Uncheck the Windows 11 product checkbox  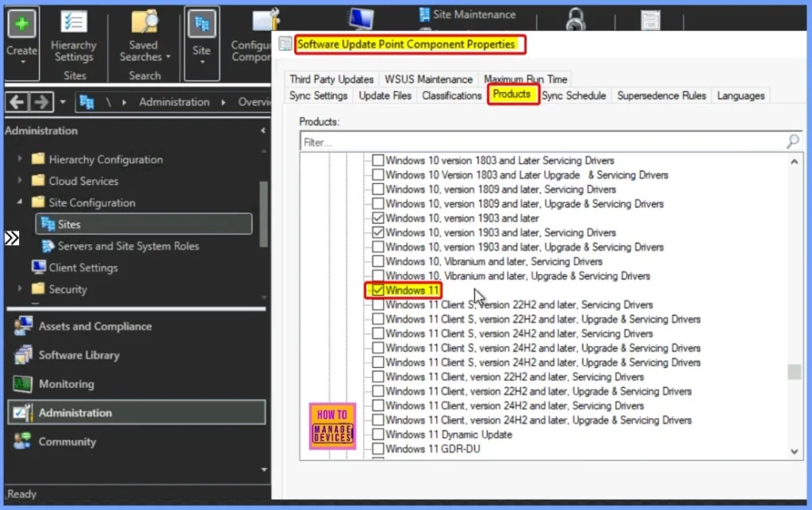(x=378, y=290)
